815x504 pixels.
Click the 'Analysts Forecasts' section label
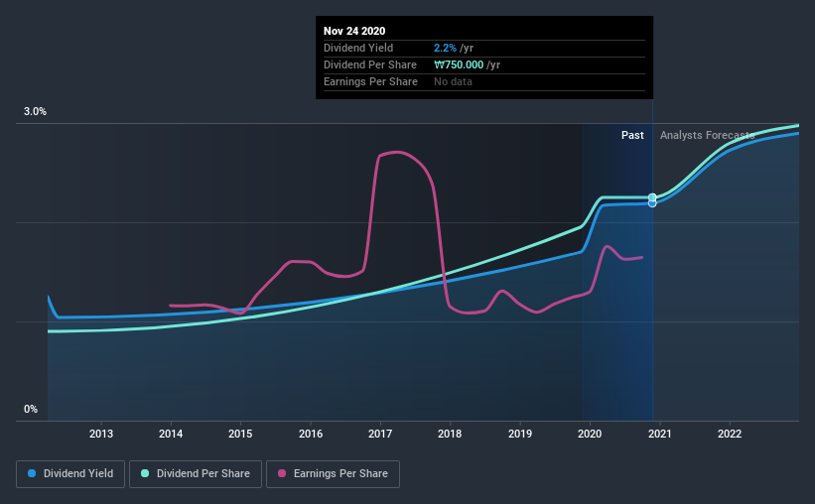tap(707, 135)
